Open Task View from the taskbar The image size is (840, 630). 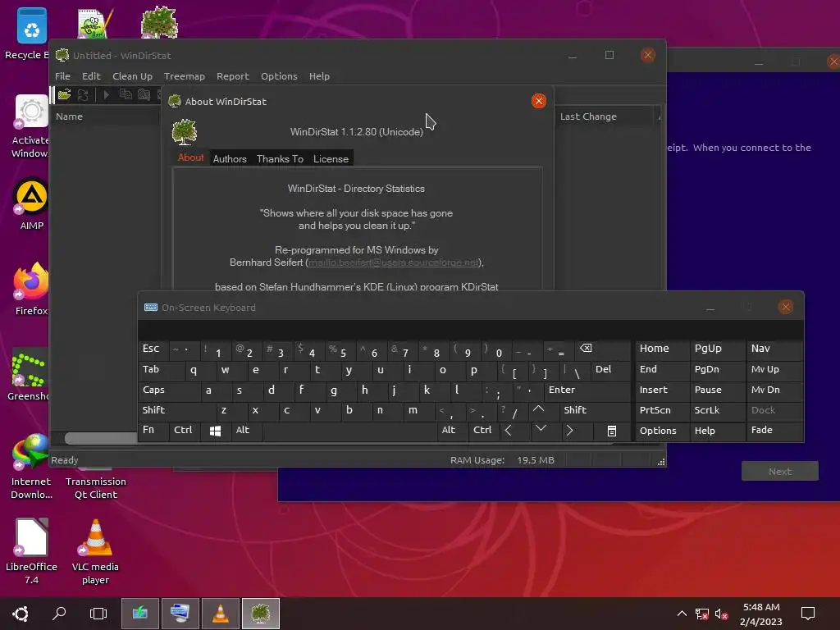point(98,614)
